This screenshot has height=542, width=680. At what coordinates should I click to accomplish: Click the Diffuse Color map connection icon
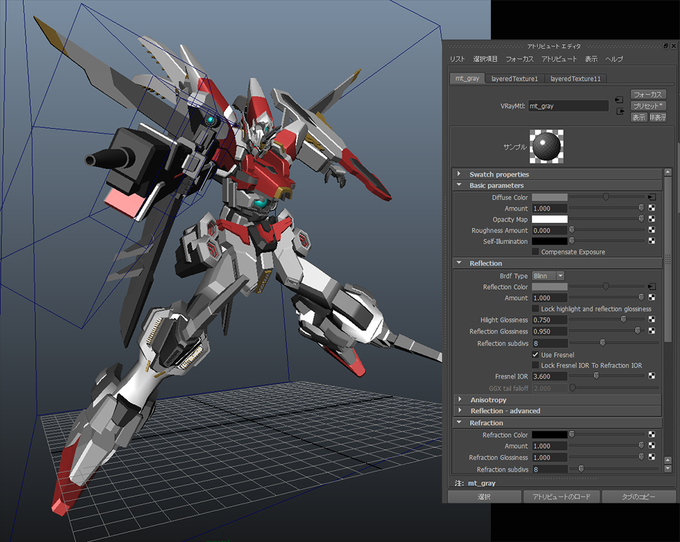click(x=651, y=197)
